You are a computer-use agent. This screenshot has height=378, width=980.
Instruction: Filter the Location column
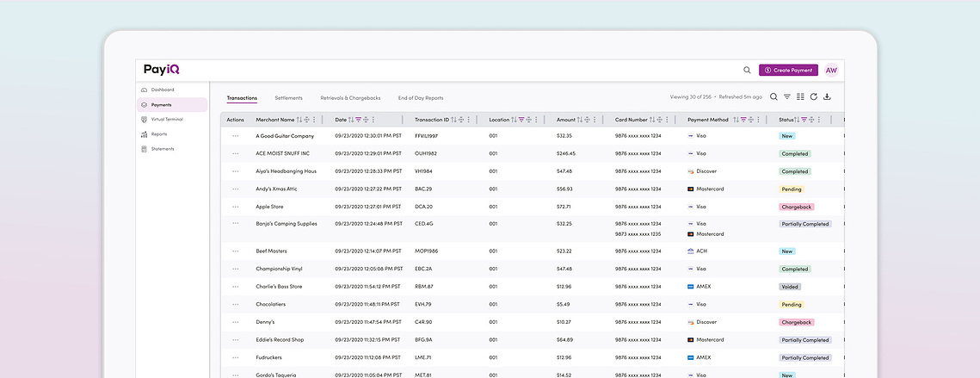coord(521,120)
